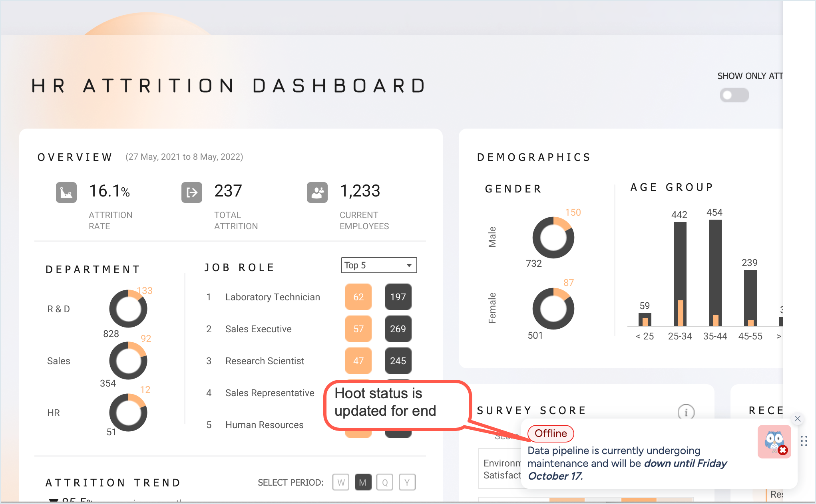Click the Male gender donut chart
Viewport: 816px width, 504px height.
pyautogui.click(x=553, y=238)
